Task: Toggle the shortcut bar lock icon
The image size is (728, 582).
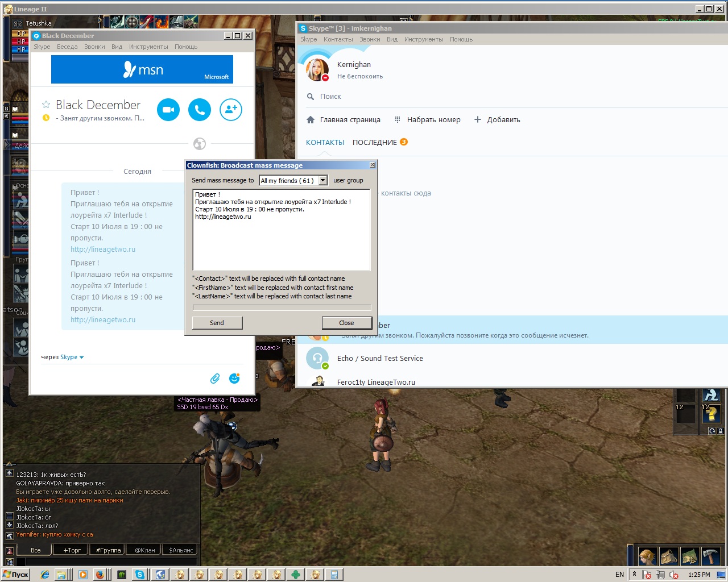Action: click(x=720, y=431)
